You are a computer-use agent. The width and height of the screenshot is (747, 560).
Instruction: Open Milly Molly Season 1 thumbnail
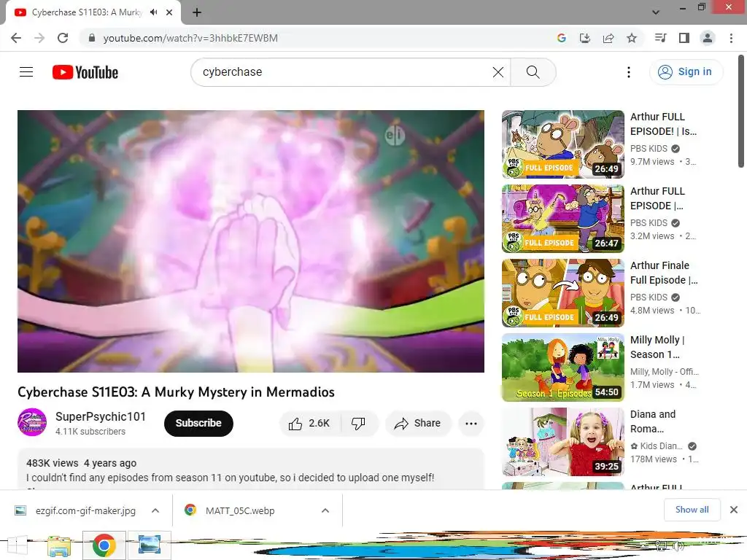coord(562,367)
